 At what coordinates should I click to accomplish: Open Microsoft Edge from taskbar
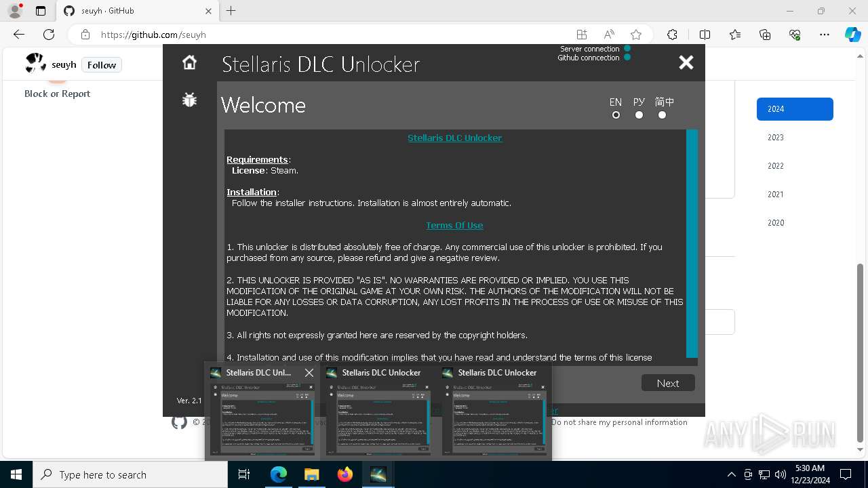coord(279,474)
